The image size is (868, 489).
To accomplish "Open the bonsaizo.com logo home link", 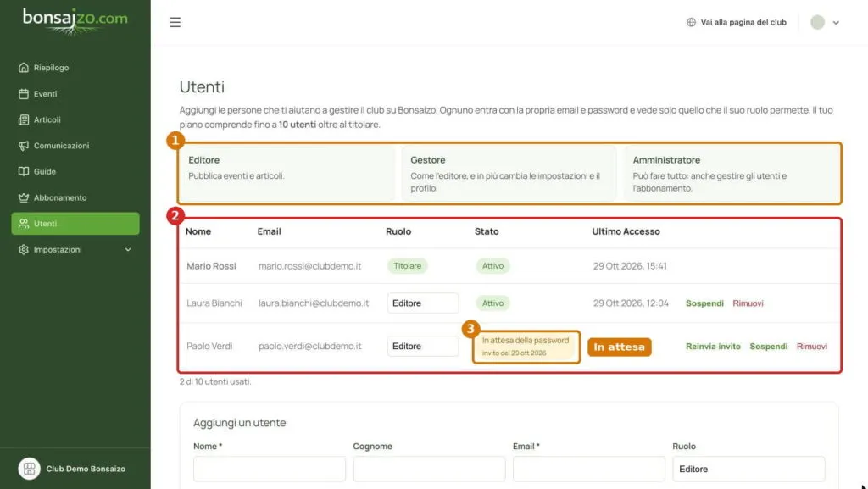I will pyautogui.click(x=75, y=21).
